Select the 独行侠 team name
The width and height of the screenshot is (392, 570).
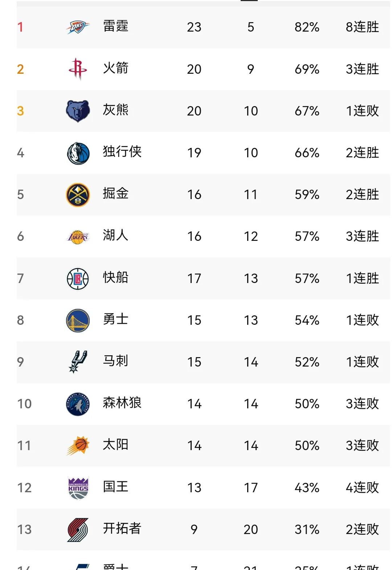pyautogui.click(x=122, y=152)
